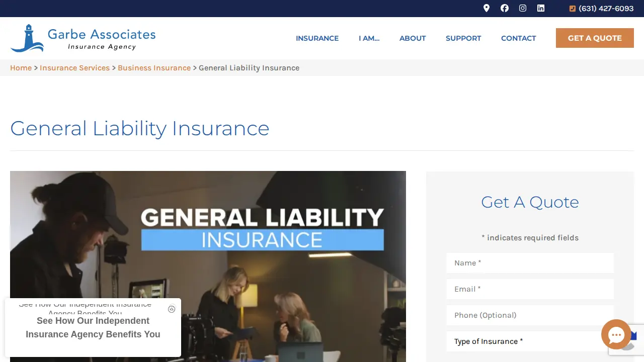Click the Name input field
The height and width of the screenshot is (362, 644).
click(530, 263)
